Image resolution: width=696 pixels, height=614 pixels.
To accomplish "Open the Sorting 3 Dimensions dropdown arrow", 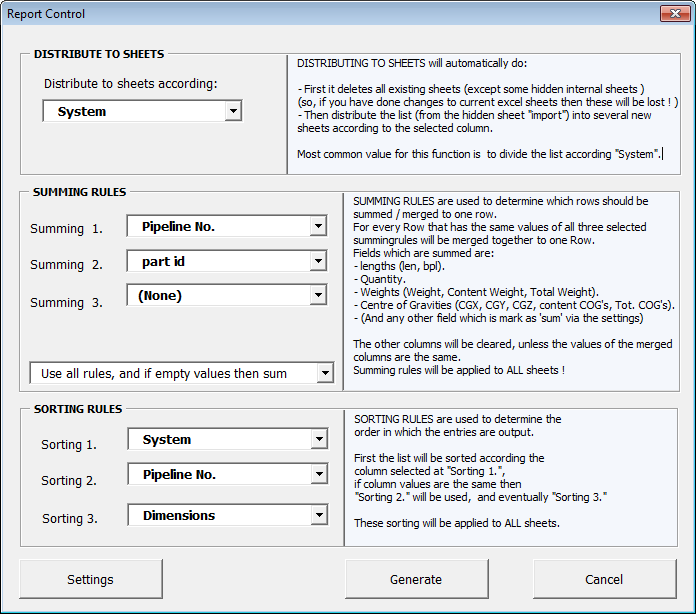I will point(319,515).
